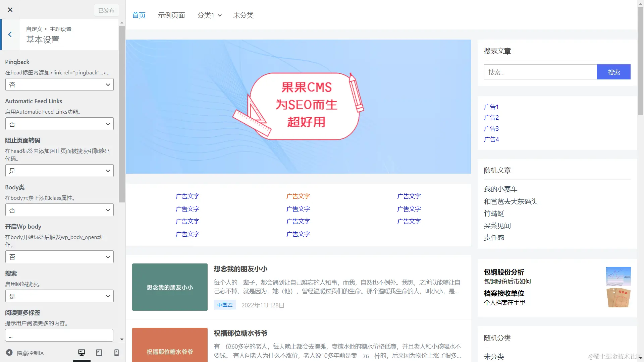Open post title 祝福那位糖水爷爷
Screen dimensions: 644x362
pos(240,333)
